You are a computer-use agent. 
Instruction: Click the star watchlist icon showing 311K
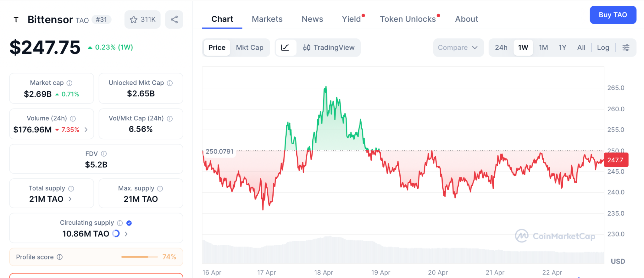click(142, 19)
